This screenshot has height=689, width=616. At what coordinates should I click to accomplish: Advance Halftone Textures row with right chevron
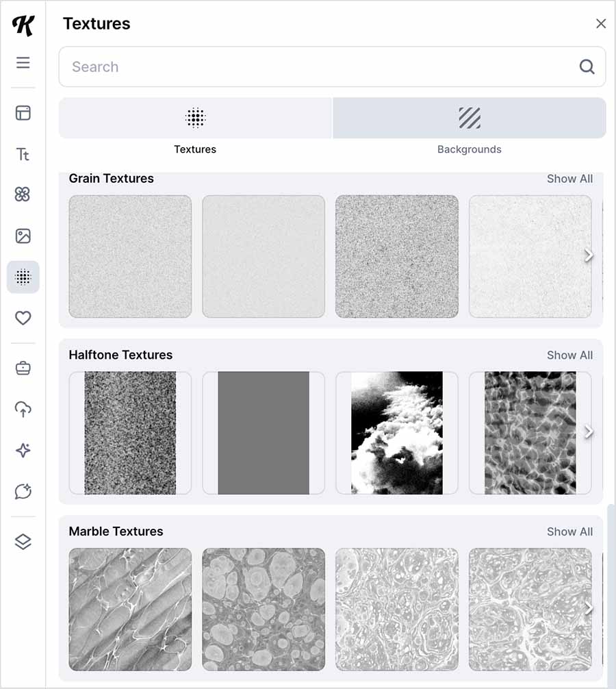pos(589,432)
